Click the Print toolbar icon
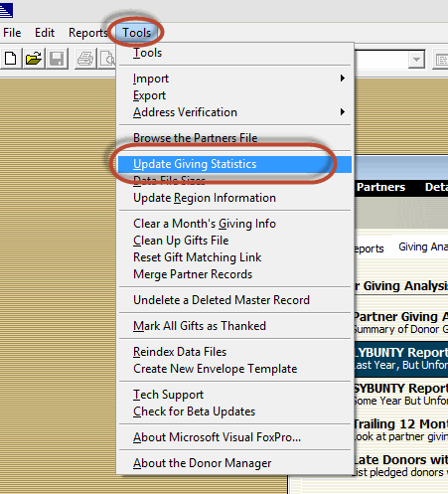 85,59
